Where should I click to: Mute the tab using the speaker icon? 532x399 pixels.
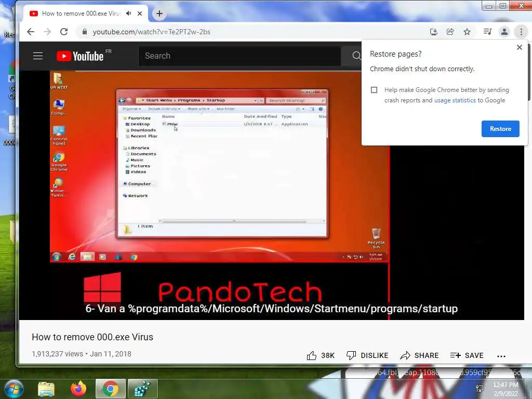129,14
